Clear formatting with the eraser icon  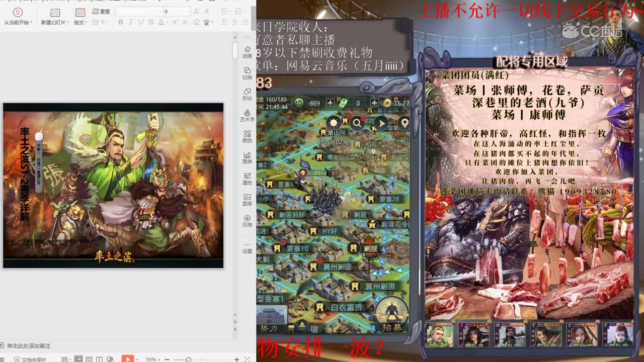(197, 22)
